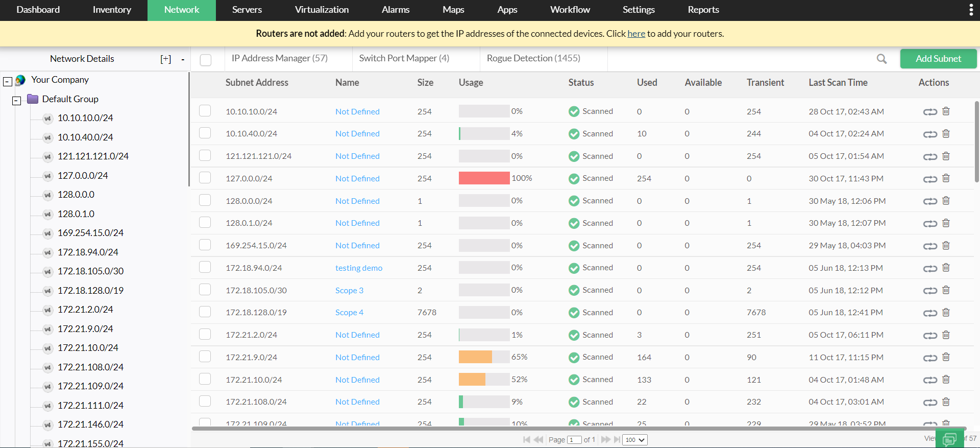
Task: Tick the checkbox for 172.18.128.0/19
Action: pos(205,312)
